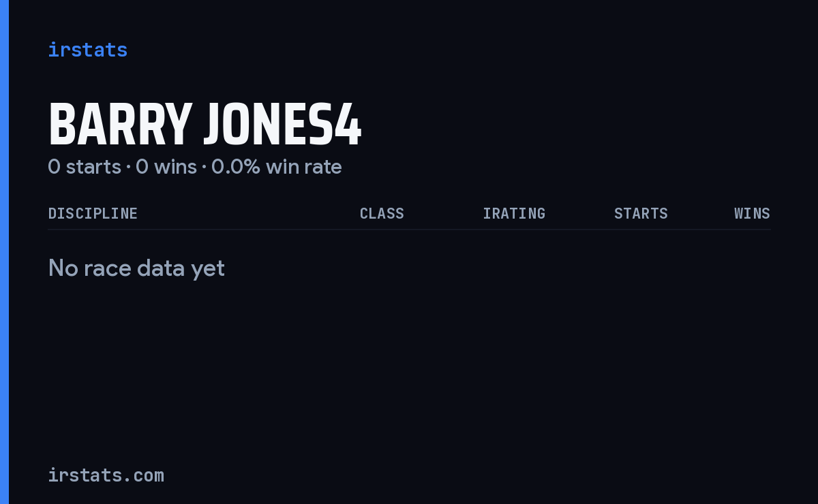This screenshot has height=504, width=818.
Task: Select the BARRY JONES4 driver name heading
Action: [x=204, y=125]
